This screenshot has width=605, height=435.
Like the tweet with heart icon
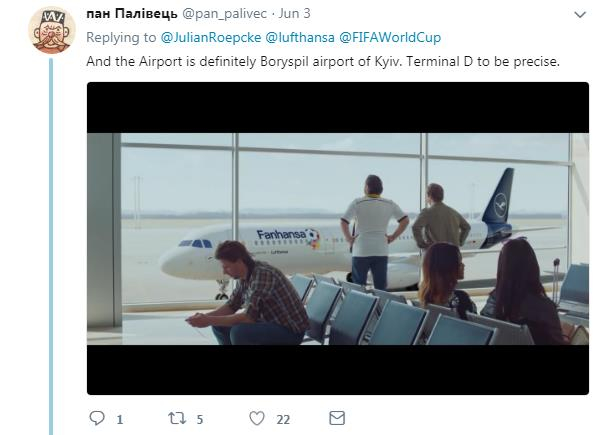[257, 418]
